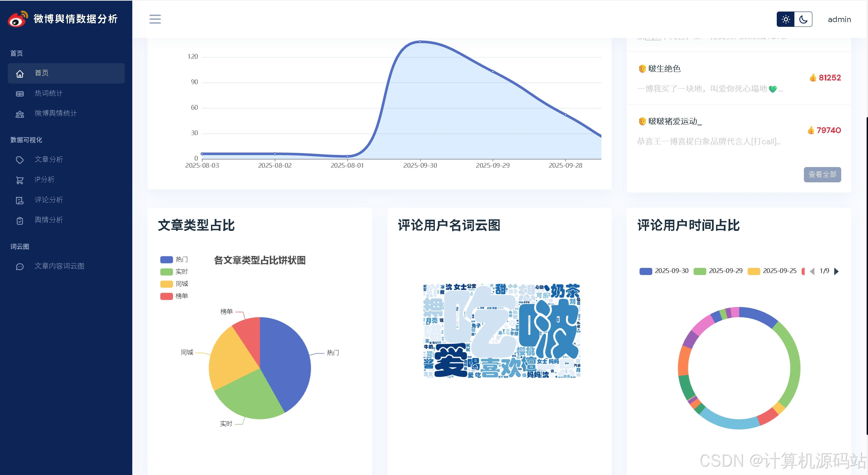This screenshot has width=868, height=475.
Task: Go to next legend page arrow
Action: tap(836, 271)
